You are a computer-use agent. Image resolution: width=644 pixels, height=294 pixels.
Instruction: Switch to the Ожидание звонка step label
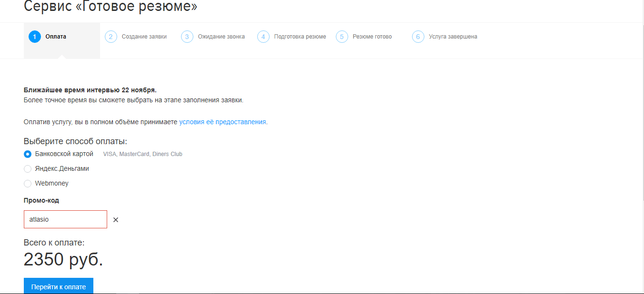[221, 37]
